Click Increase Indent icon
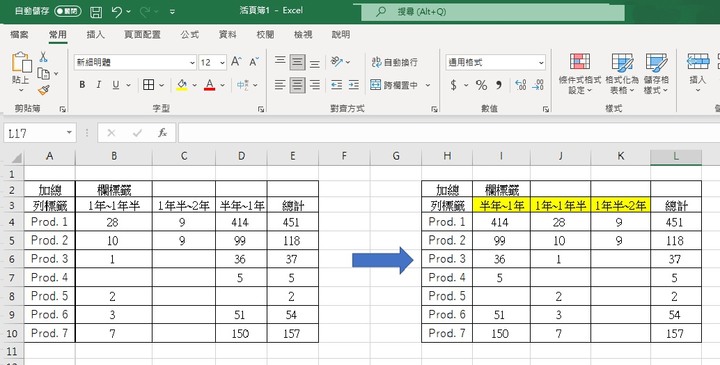 tap(354, 85)
